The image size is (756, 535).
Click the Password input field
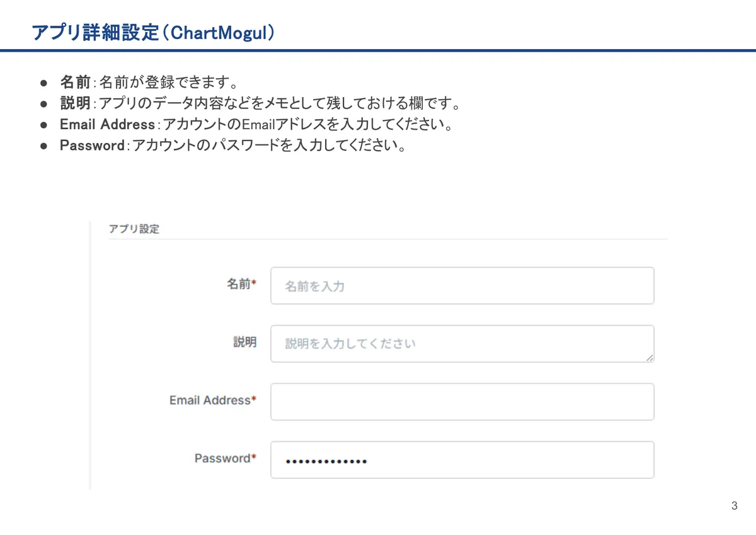tap(462, 459)
